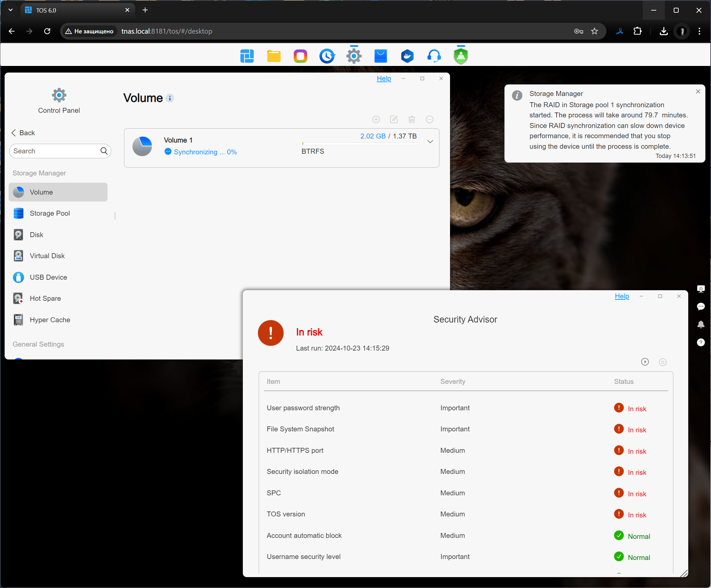Open the notifications bell on right sidebar
Viewport: 711px width, 588px height.
[700, 325]
